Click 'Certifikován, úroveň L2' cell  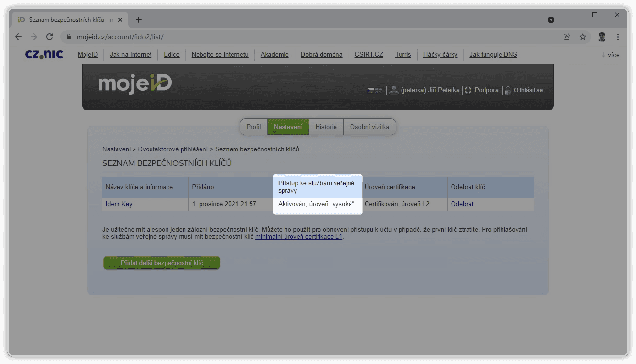point(404,204)
